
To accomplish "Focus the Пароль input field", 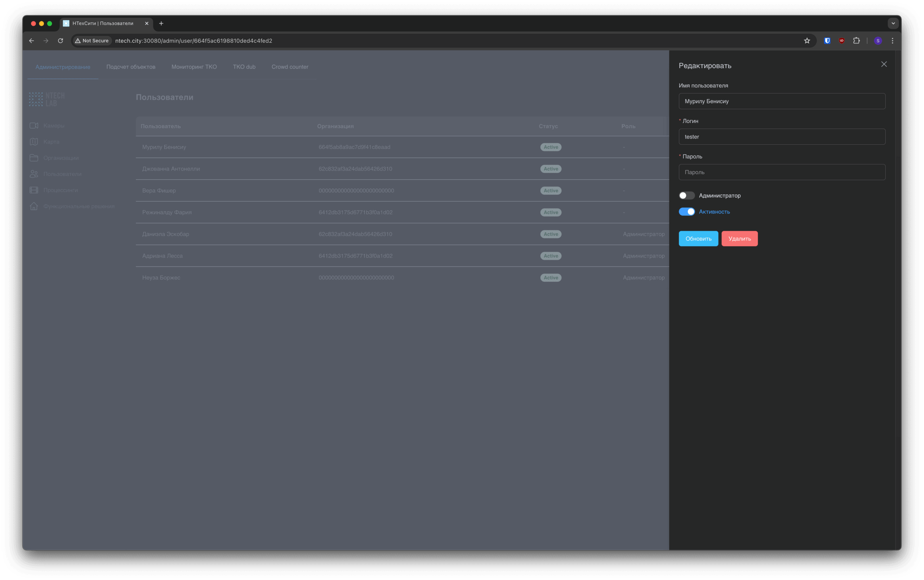I will pyautogui.click(x=782, y=172).
